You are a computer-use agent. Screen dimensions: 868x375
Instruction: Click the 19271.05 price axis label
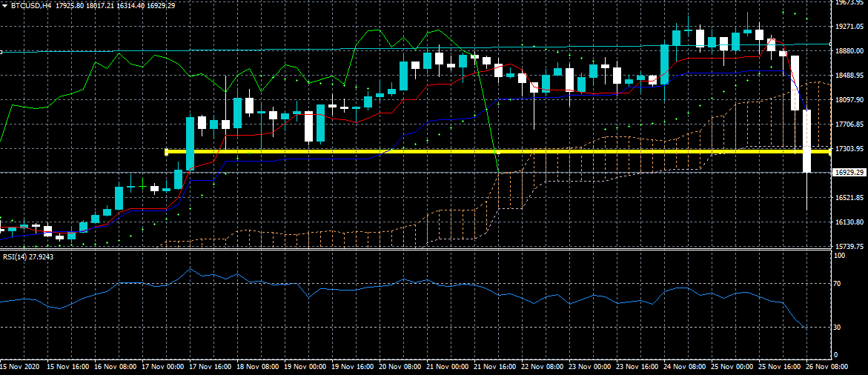[x=849, y=27]
